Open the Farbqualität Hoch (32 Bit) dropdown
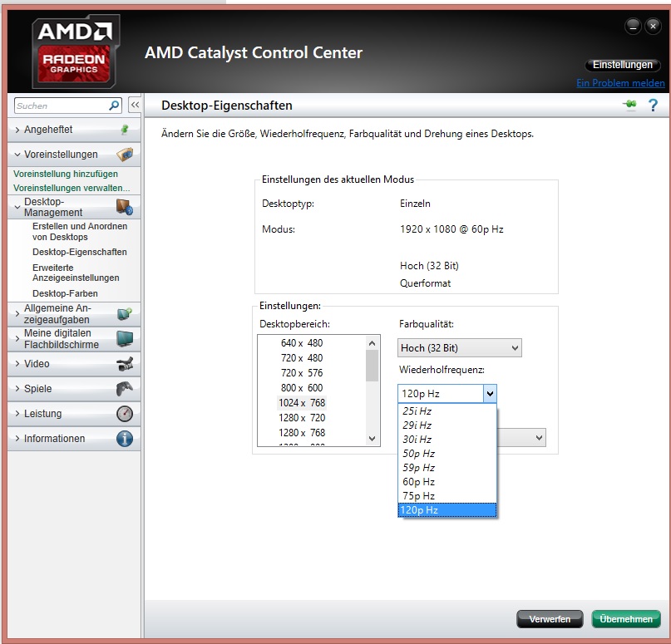 [459, 348]
